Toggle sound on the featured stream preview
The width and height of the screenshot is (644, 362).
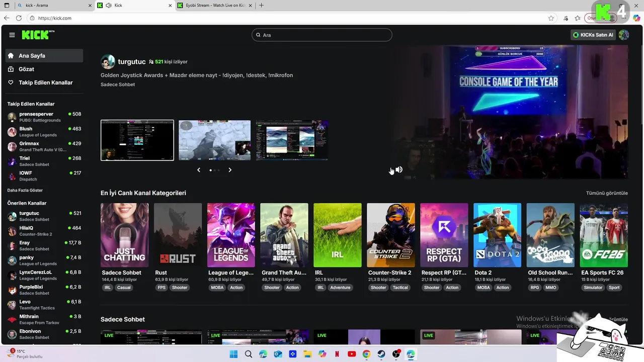pos(399,170)
